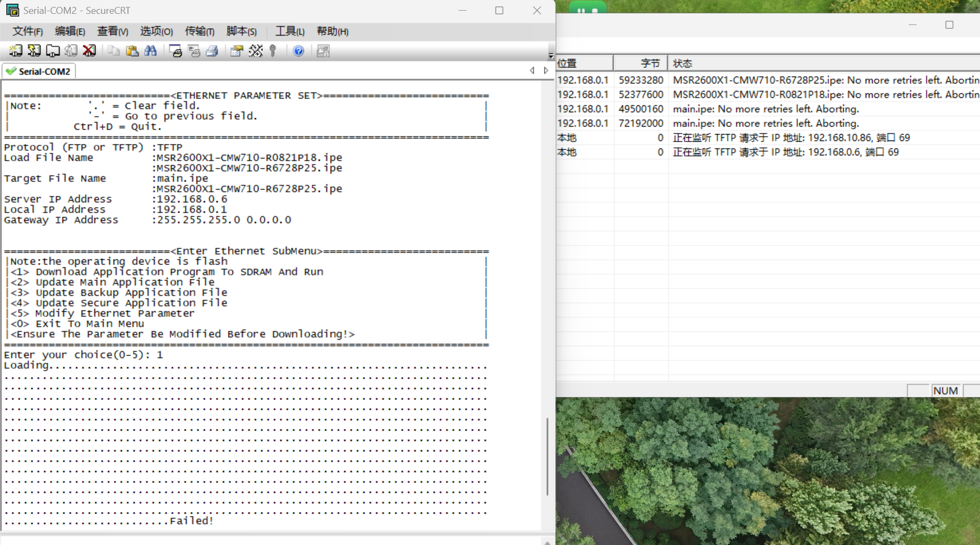Open Find using the binoculars icon
This screenshot has width=980, height=545.
click(151, 51)
